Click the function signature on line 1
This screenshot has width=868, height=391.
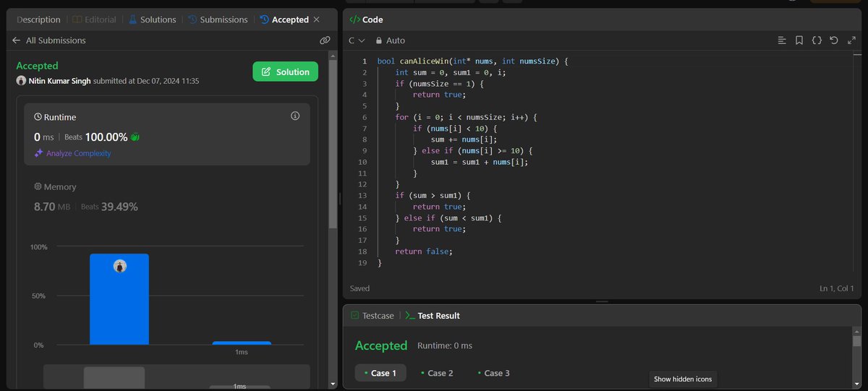pyautogui.click(x=472, y=62)
